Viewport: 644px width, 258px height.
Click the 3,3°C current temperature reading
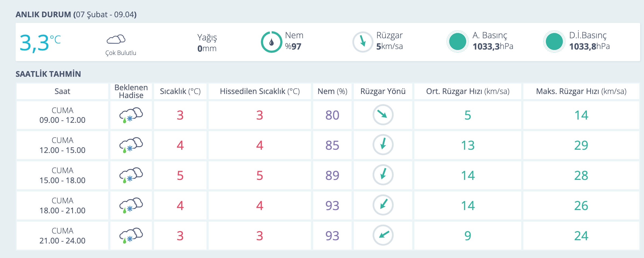pyautogui.click(x=40, y=42)
